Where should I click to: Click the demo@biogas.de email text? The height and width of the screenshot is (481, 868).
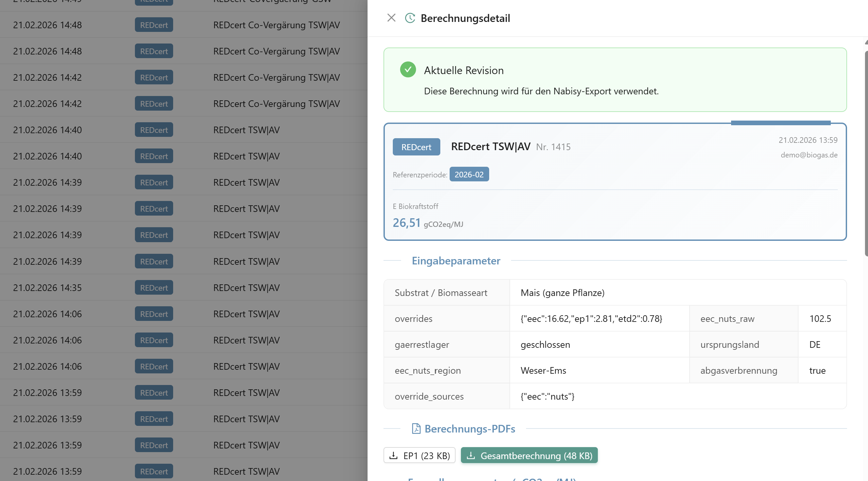(x=809, y=155)
